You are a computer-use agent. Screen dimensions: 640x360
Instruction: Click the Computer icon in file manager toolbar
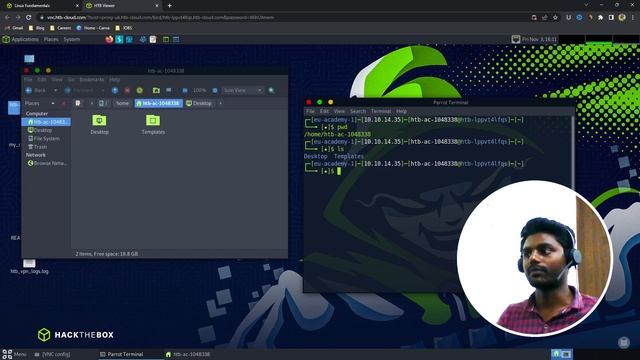[x=169, y=90]
